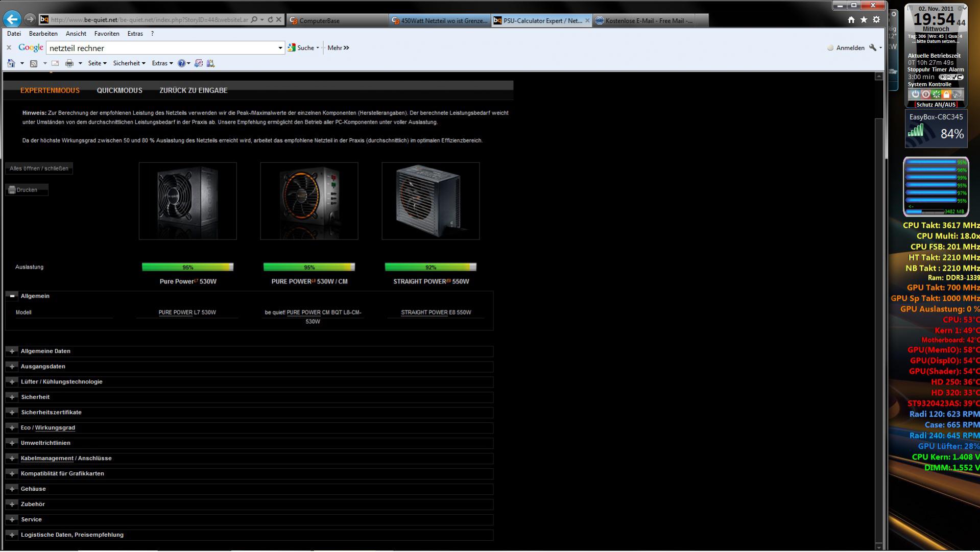Image resolution: width=980 pixels, height=552 pixels.
Task: Refresh the be-quiet.net page
Action: [x=270, y=19]
